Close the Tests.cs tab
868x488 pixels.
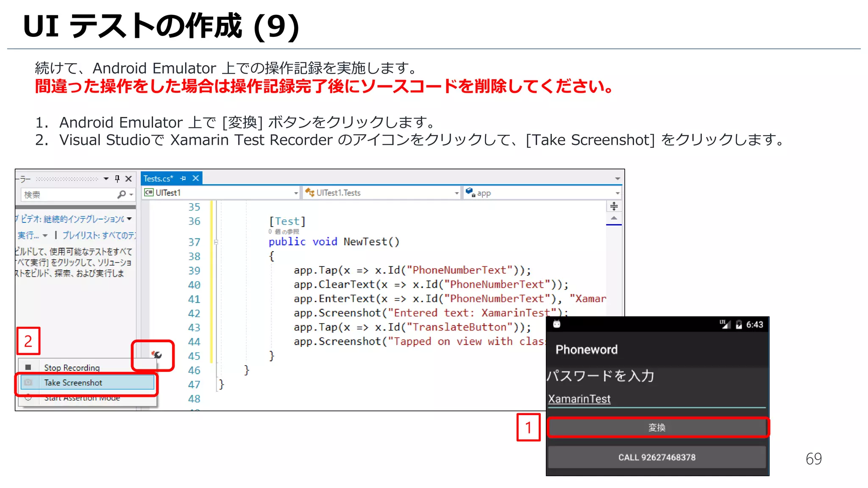click(x=195, y=178)
